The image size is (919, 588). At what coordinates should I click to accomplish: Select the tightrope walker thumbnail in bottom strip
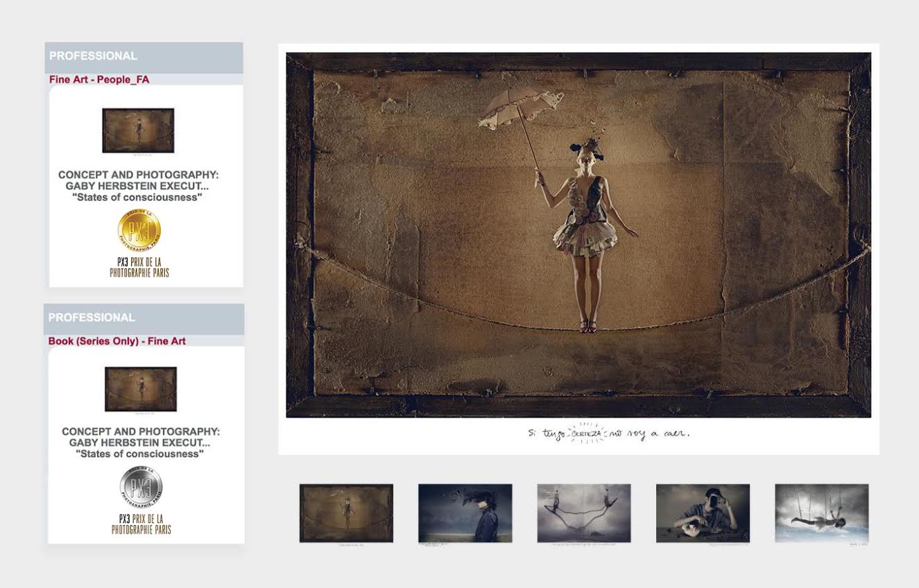pos(346,513)
